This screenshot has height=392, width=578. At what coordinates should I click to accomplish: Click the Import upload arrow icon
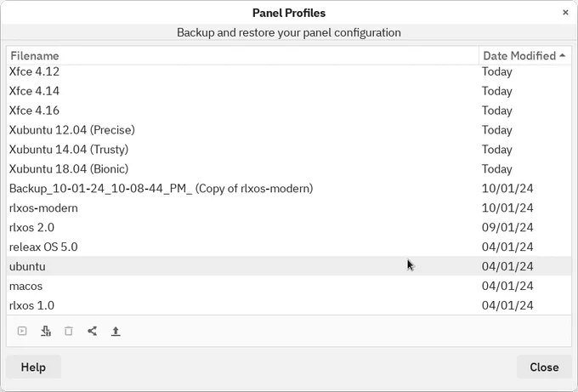[116, 331]
